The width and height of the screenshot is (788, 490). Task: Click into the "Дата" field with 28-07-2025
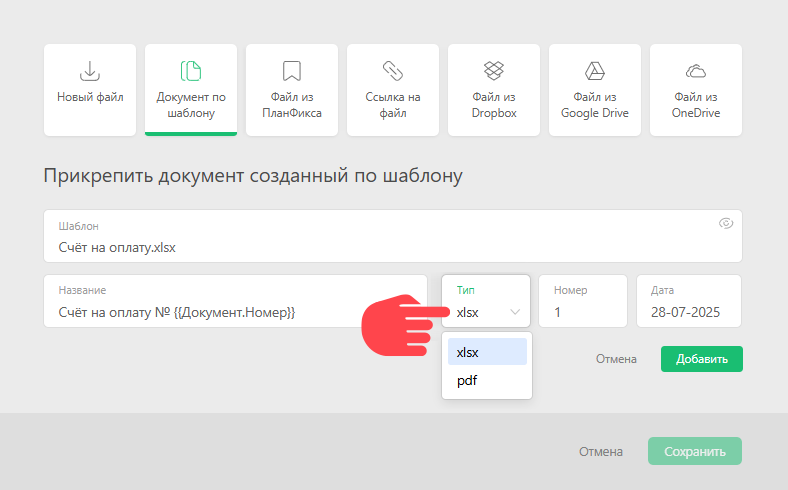689,301
